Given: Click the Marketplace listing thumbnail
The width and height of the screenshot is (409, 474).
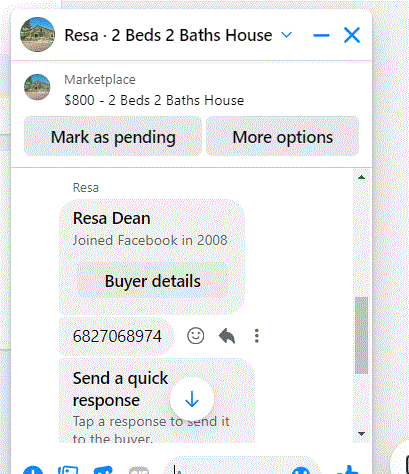Looking at the screenshot, I should [x=37, y=87].
